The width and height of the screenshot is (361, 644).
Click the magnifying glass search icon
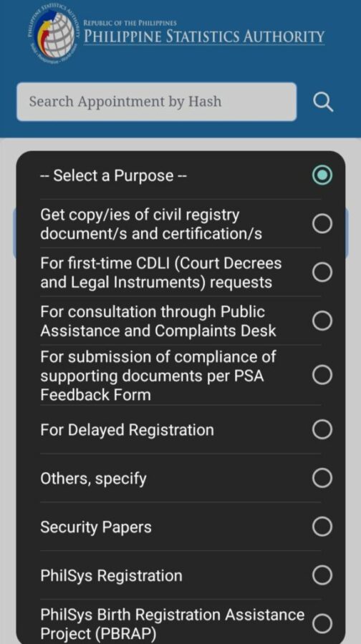point(323,102)
